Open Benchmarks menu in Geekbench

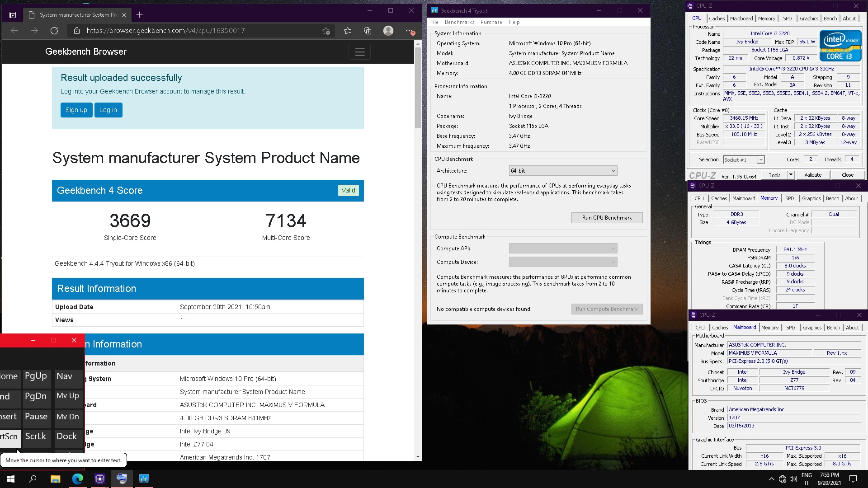pos(459,22)
